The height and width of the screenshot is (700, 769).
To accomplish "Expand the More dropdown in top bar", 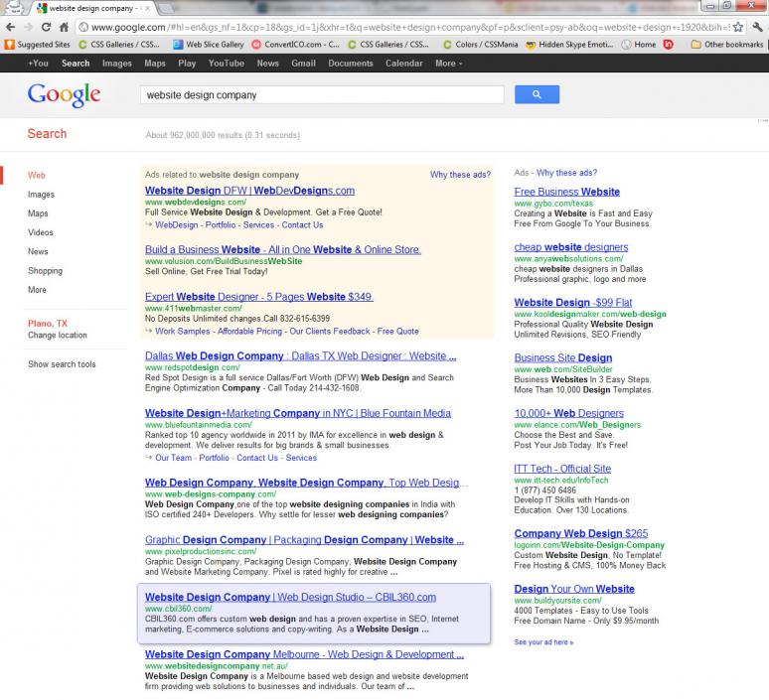I will [448, 64].
